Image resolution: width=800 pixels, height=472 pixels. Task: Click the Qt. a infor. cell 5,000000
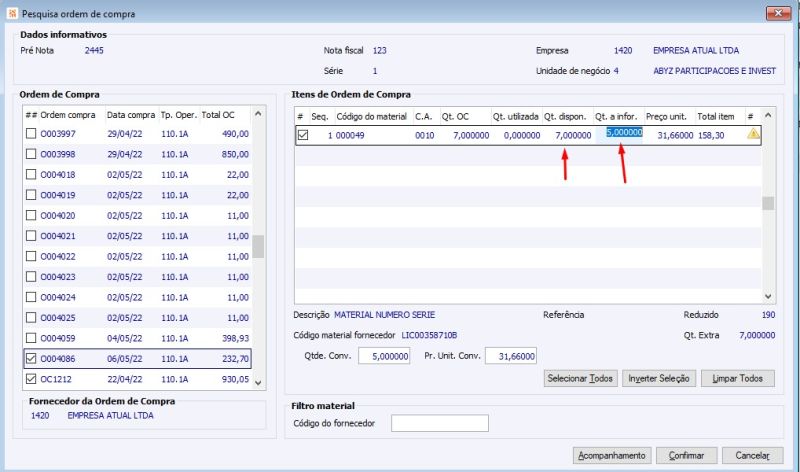pos(624,133)
